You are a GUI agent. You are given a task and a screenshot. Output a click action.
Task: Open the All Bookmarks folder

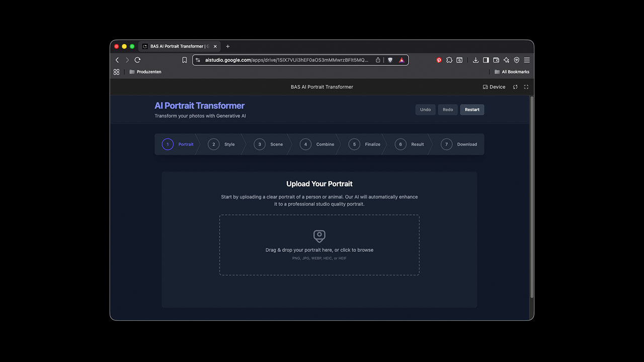coord(512,72)
